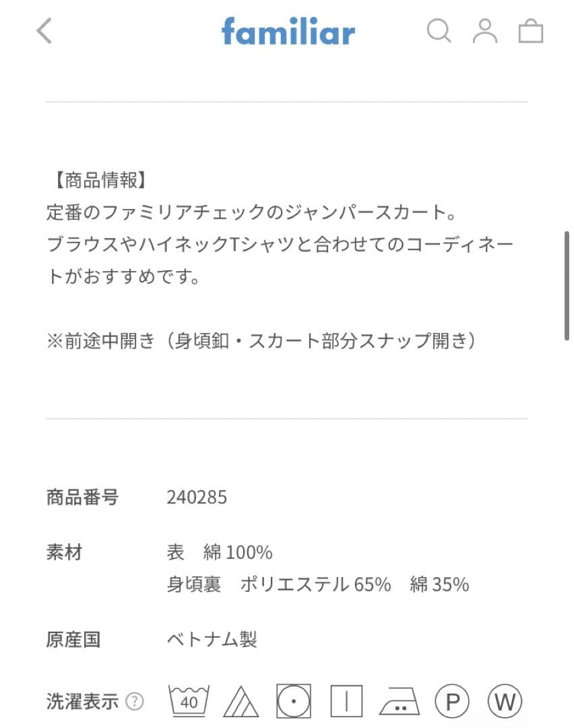Open the account profile icon

tap(484, 31)
